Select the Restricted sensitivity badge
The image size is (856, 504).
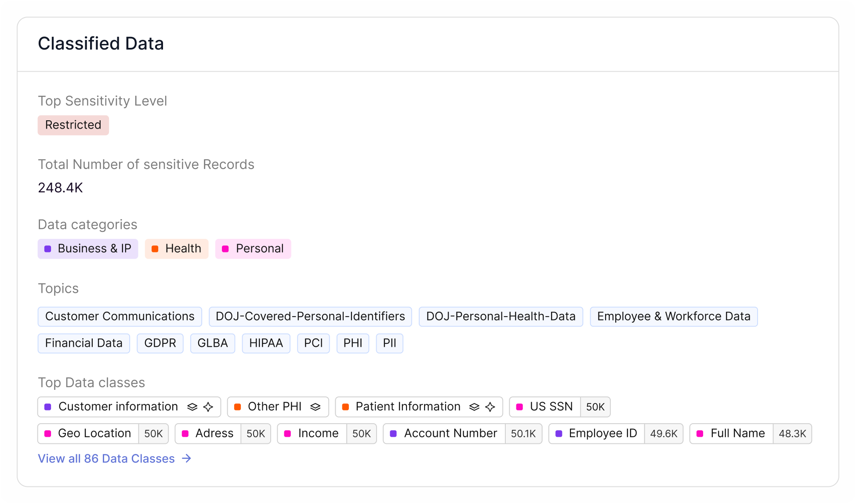pos(73,125)
